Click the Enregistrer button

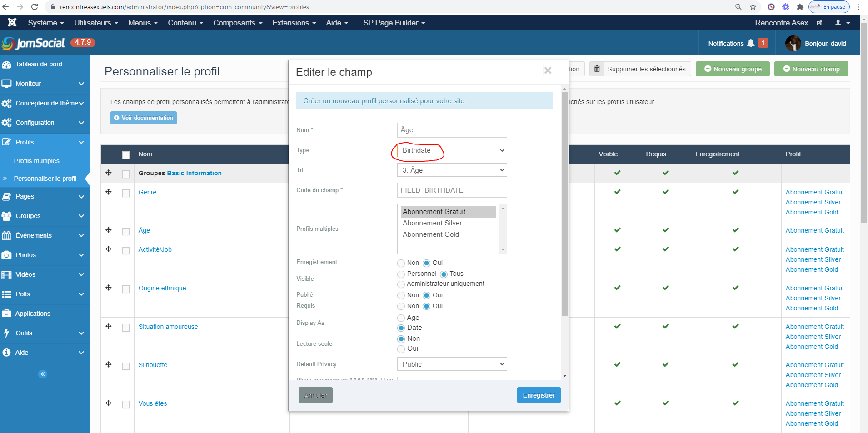point(539,395)
